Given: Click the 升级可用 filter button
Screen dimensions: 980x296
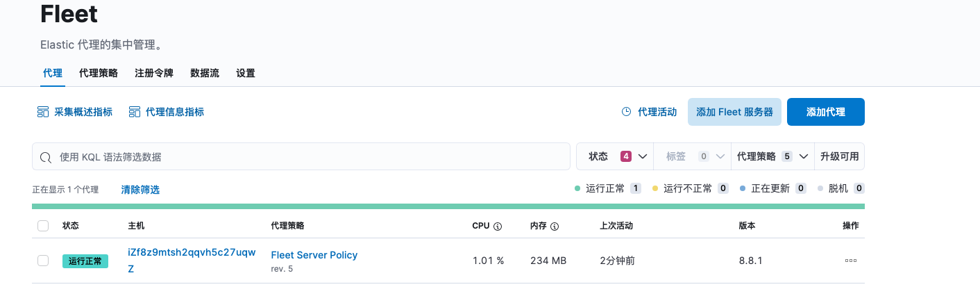Looking at the screenshot, I should [840, 156].
